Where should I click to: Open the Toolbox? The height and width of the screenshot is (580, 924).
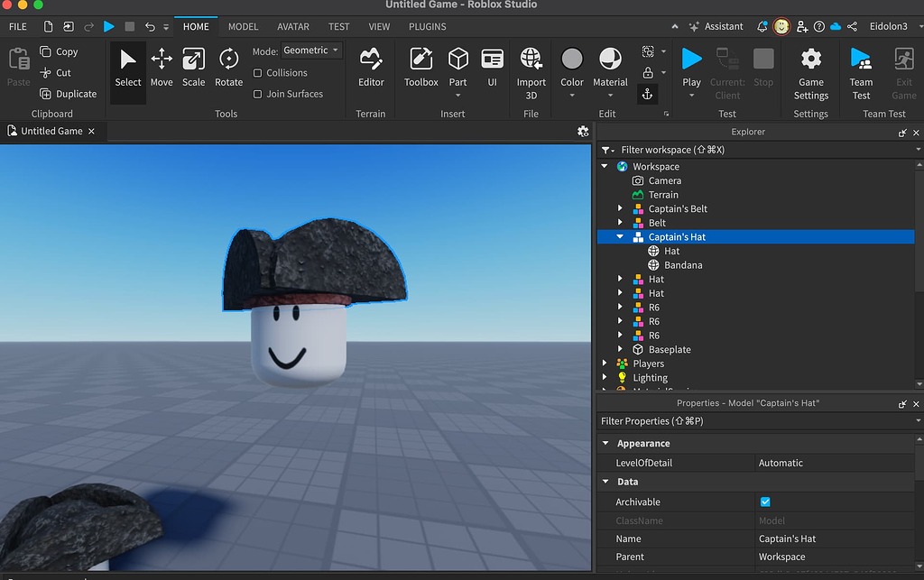pyautogui.click(x=420, y=68)
